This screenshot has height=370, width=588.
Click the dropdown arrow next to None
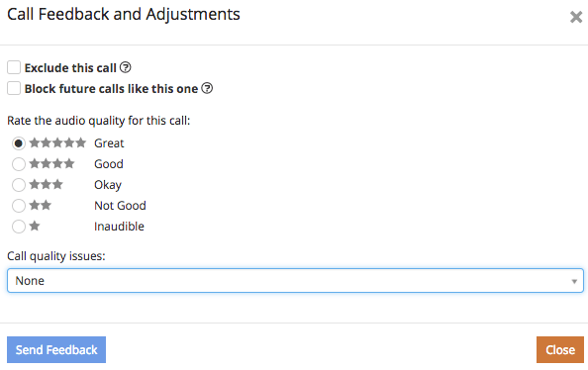click(574, 281)
